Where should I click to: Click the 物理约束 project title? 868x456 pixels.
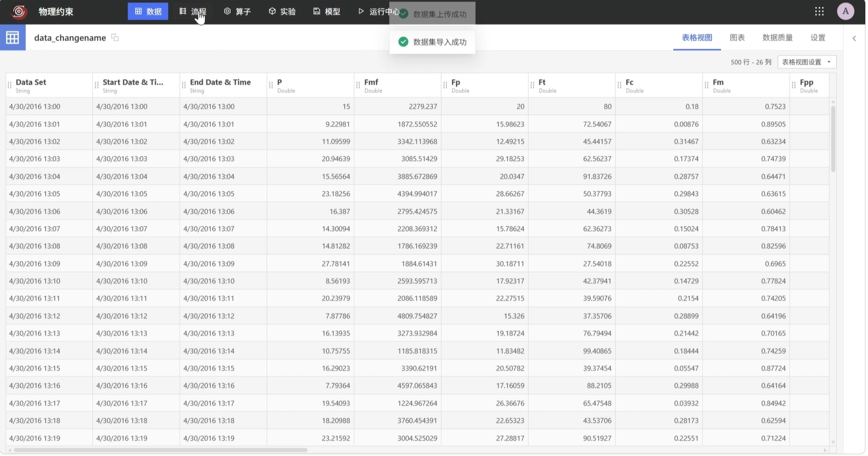pos(56,12)
